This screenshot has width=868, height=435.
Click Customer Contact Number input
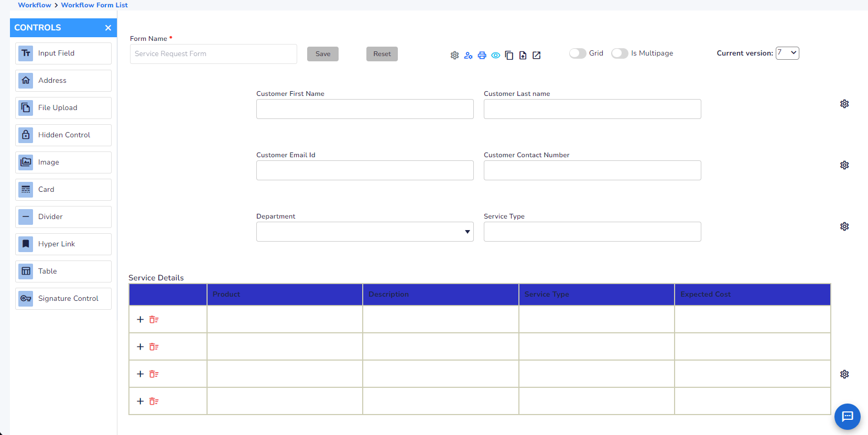(592, 170)
